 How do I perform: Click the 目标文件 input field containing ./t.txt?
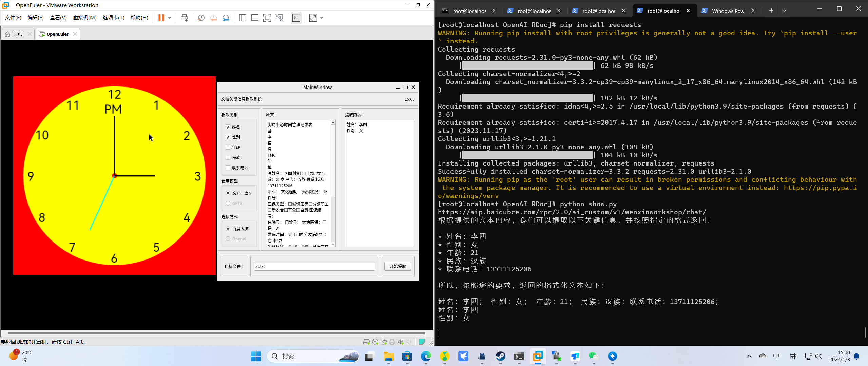314,266
